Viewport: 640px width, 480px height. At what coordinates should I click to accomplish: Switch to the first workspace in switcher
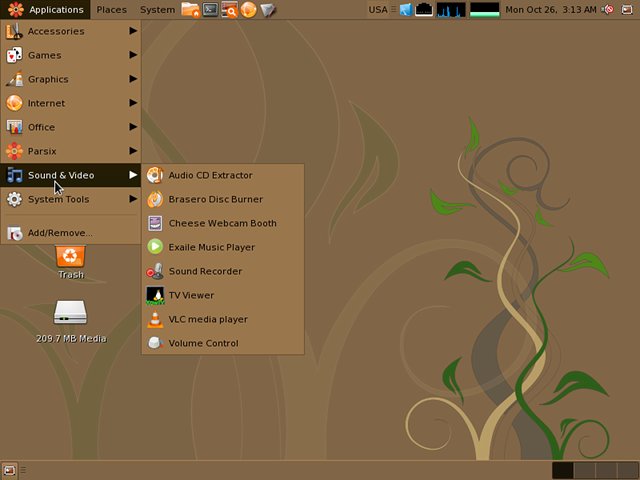pyautogui.click(x=563, y=470)
